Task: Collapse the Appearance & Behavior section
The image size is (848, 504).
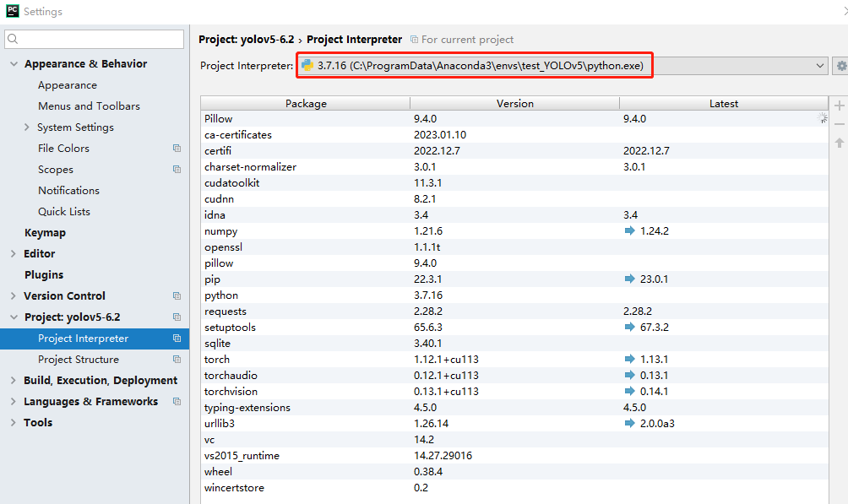Action: click(x=14, y=64)
